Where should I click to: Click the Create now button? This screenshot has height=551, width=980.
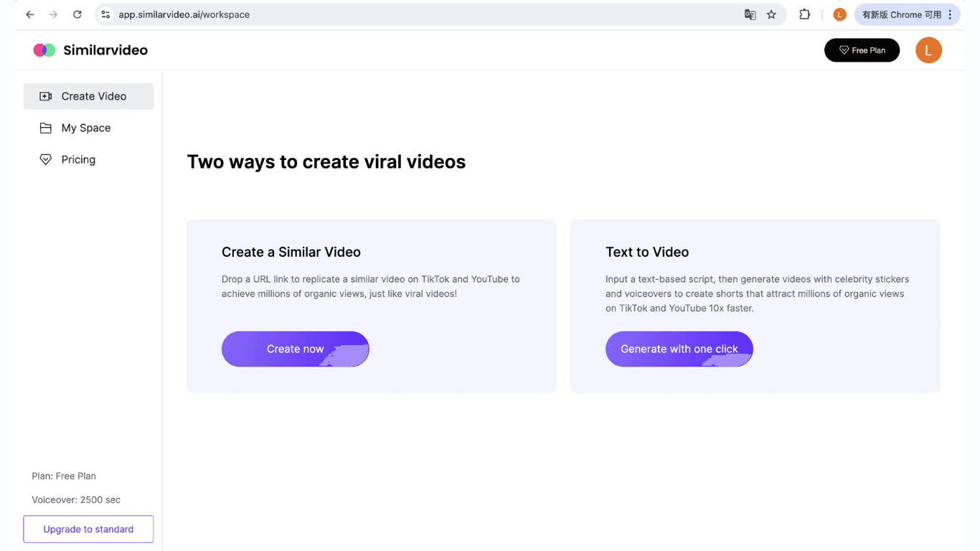click(295, 349)
